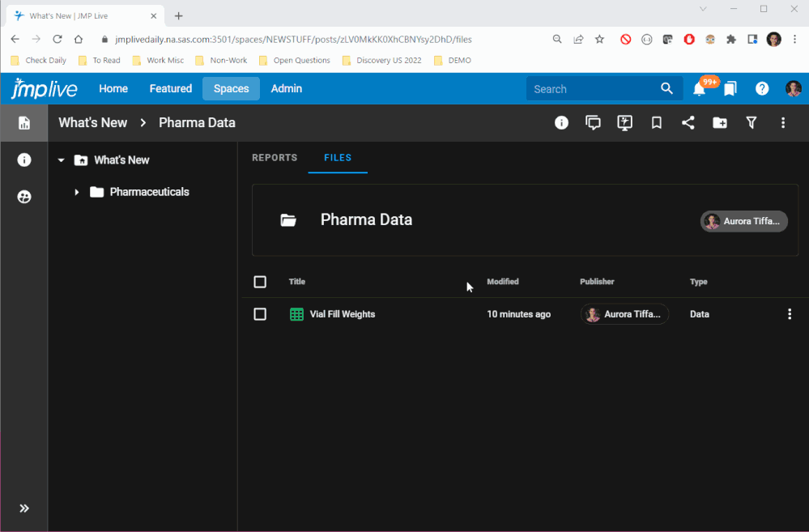
Task: Click the create new folder icon
Action: tap(720, 123)
